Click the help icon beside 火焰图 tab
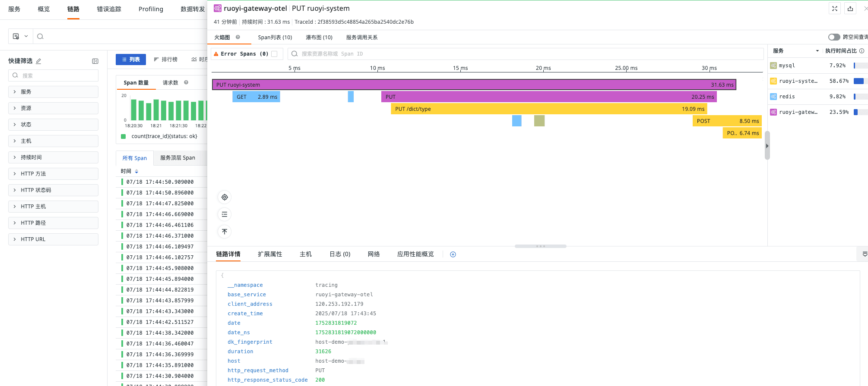 [x=238, y=37]
